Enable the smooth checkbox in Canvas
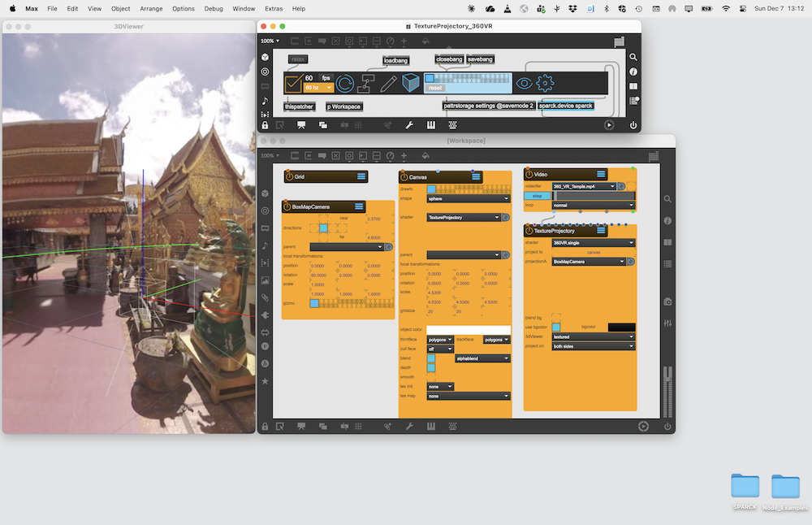The height and width of the screenshot is (525, 812). point(431,377)
